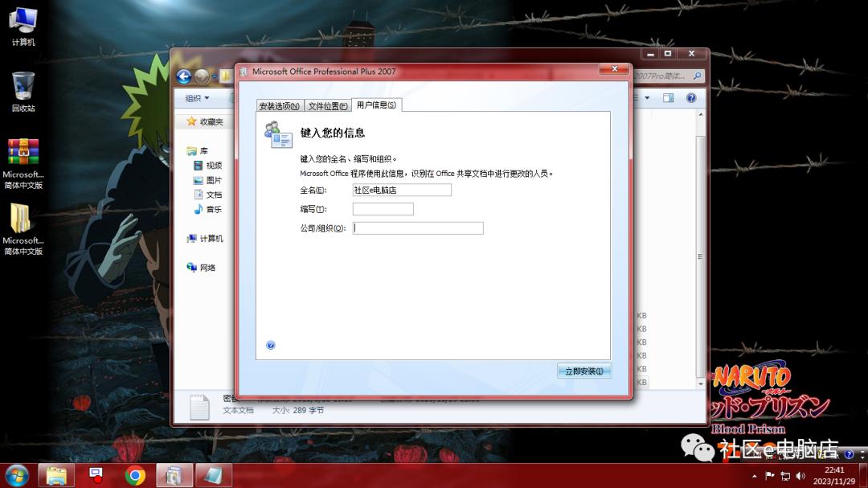Open the view options dropdown arrow in Explorer
Screen dimensions: 868x488
(x=646, y=98)
